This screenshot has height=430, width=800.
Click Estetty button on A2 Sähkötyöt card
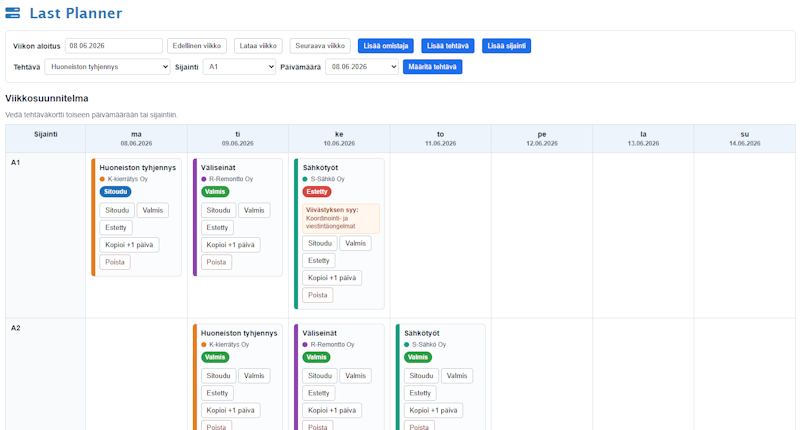[x=420, y=393]
